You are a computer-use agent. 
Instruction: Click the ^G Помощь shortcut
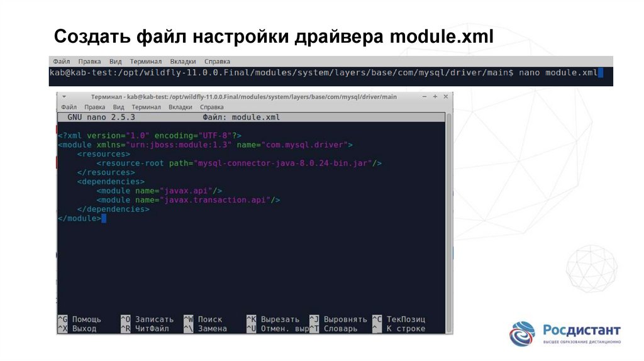[80, 319]
